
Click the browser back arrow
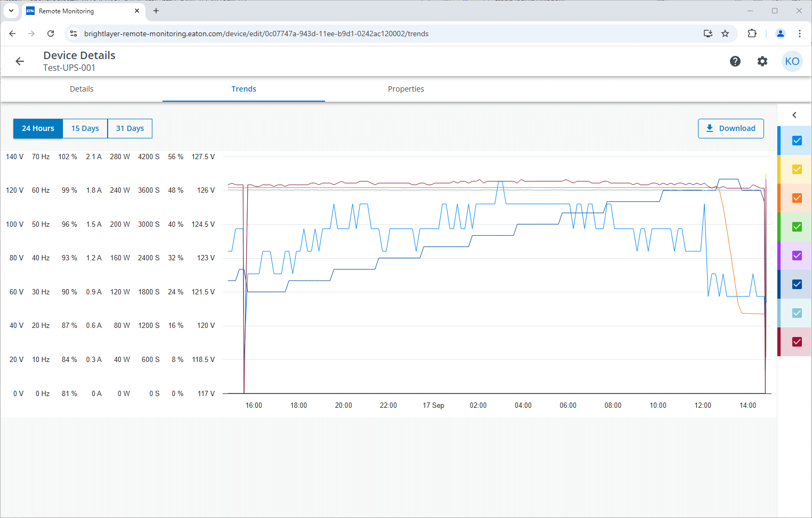[x=12, y=34]
